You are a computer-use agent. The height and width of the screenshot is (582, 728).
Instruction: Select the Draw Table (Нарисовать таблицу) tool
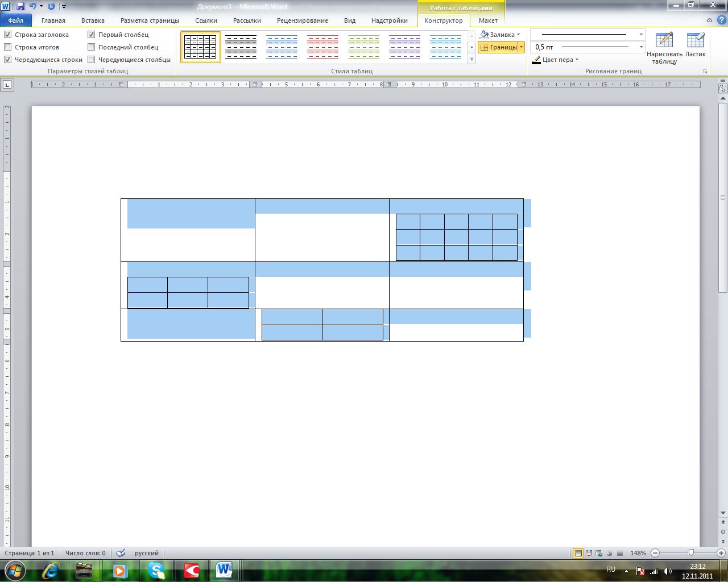tap(664, 48)
